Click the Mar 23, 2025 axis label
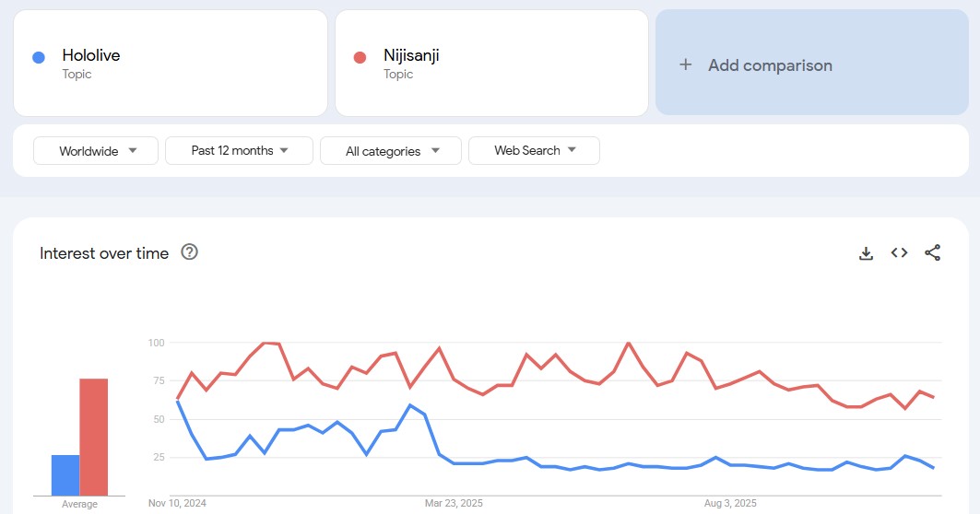This screenshot has height=514, width=980. 454,504
